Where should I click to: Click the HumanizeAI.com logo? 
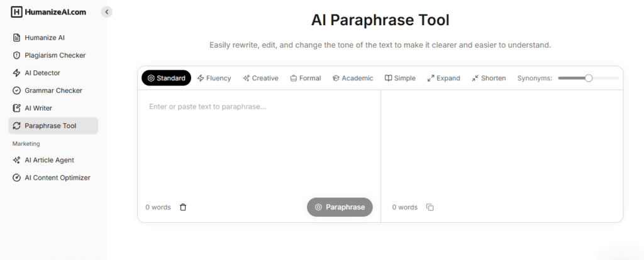tap(48, 12)
